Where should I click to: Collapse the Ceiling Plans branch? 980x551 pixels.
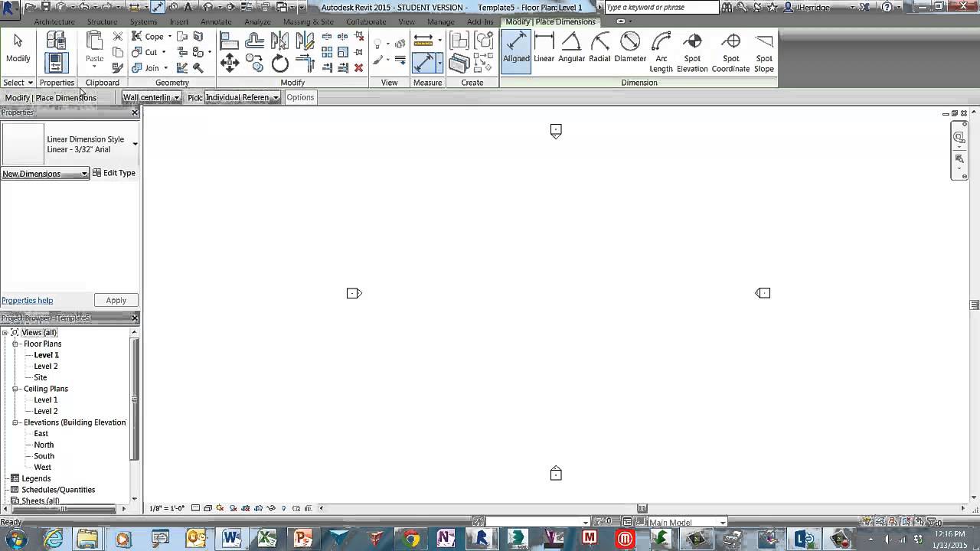pos(15,389)
